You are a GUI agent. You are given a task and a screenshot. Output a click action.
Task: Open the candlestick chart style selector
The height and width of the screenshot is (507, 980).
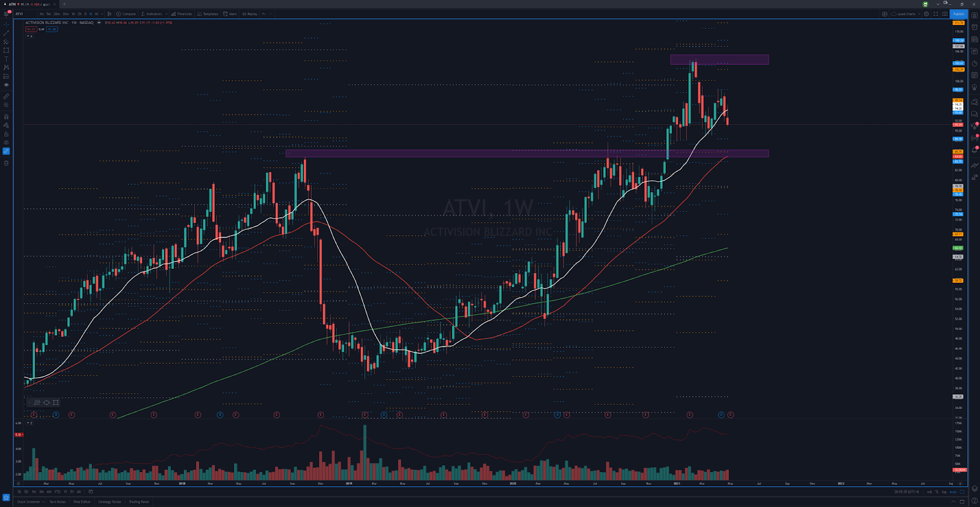click(109, 13)
